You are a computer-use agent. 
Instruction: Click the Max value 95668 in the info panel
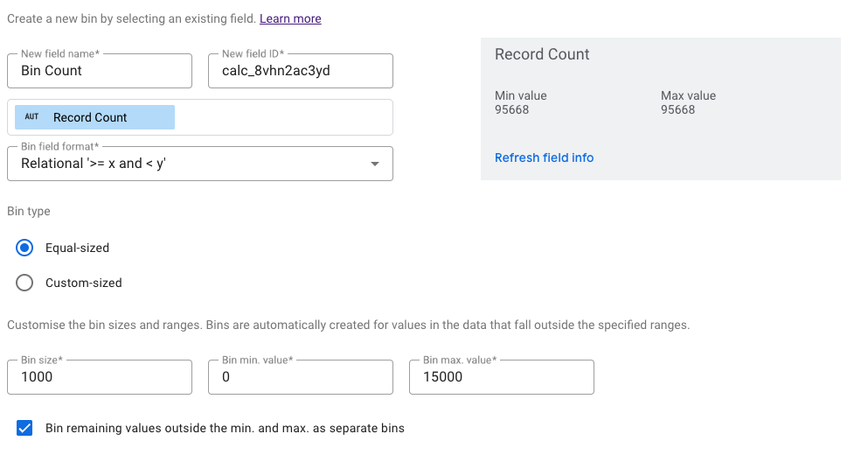coord(678,109)
